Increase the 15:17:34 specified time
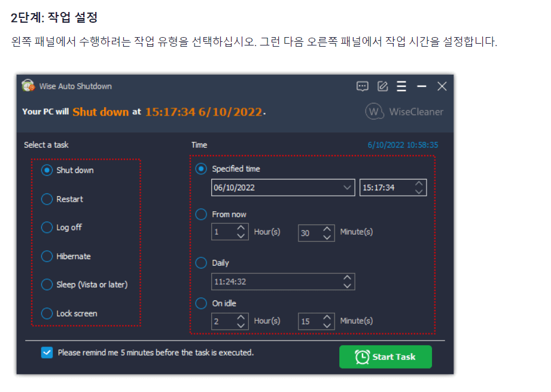The width and height of the screenshot is (551, 392). click(419, 184)
